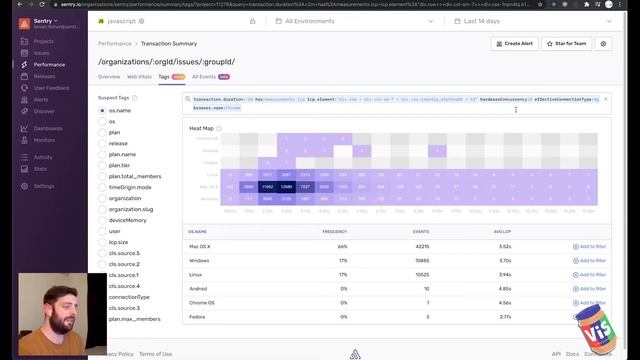Viewport: 640px width, 360px height.
Task: Add Windows to filter
Action: tap(589, 261)
